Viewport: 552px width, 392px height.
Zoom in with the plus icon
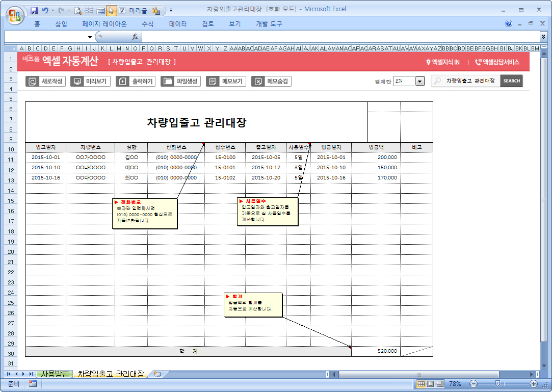[x=534, y=384]
